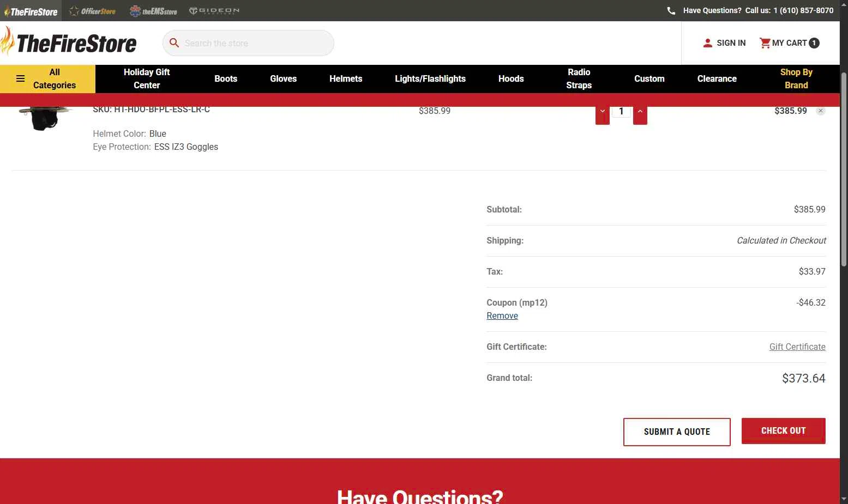This screenshot has width=848, height=504.
Task: Open the hamburger menu icon
Action: [x=21, y=78]
